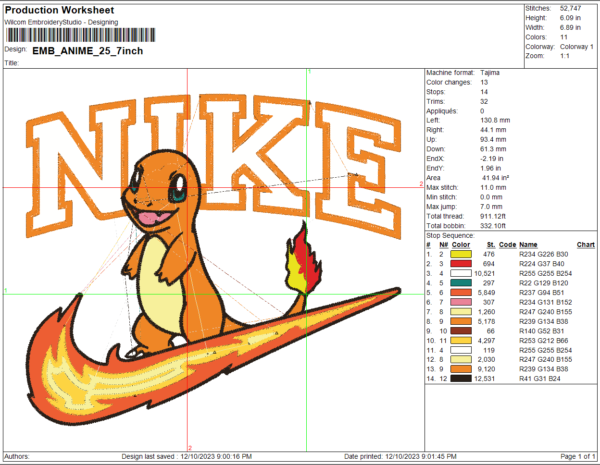
Task: Select the "Chart" column header
Action: [x=585, y=244]
